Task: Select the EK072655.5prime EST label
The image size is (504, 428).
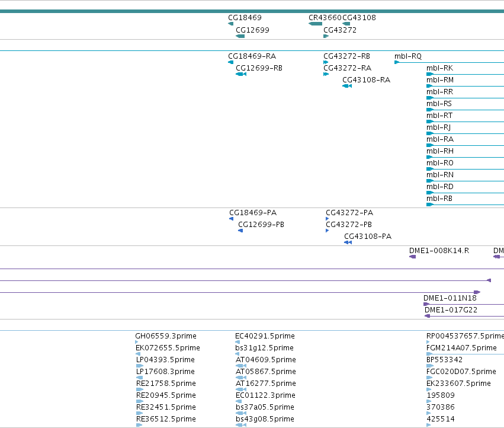Action: [168, 348]
